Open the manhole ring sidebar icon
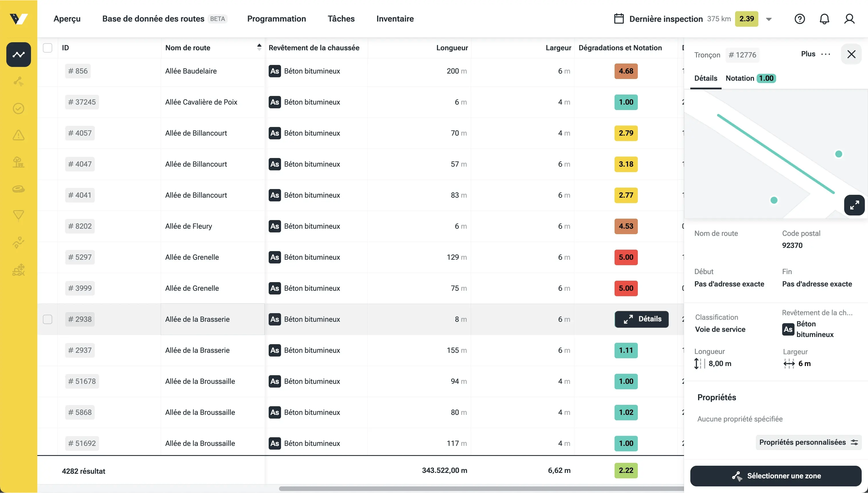Image resolution: width=868 pixels, height=493 pixels. click(x=19, y=189)
